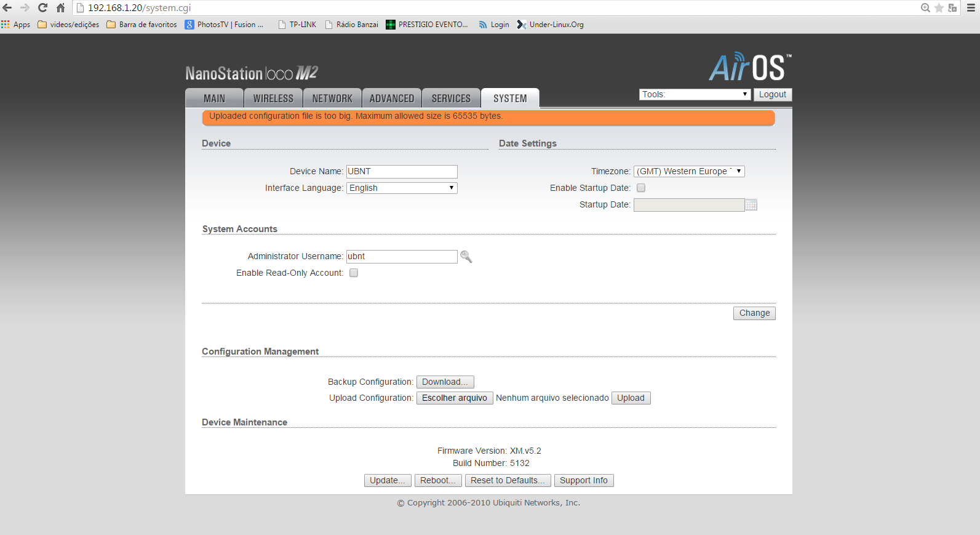Select the SYSTEM tab
The height and width of the screenshot is (535, 980).
(510, 99)
